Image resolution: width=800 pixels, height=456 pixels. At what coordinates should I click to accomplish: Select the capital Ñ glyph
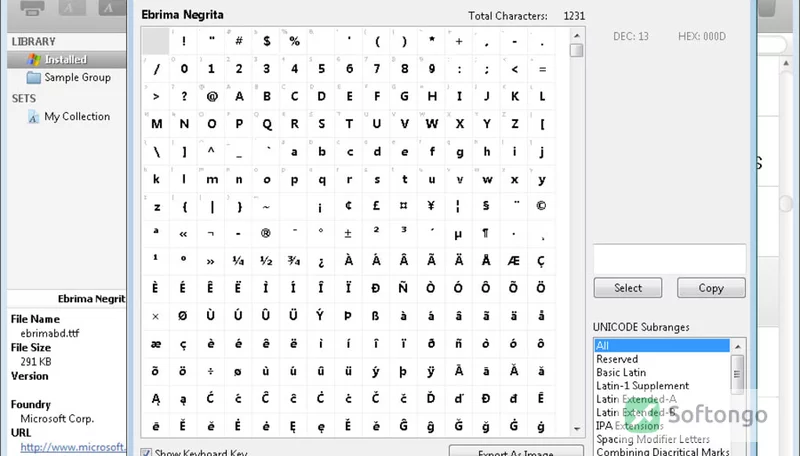pyautogui.click(x=403, y=288)
